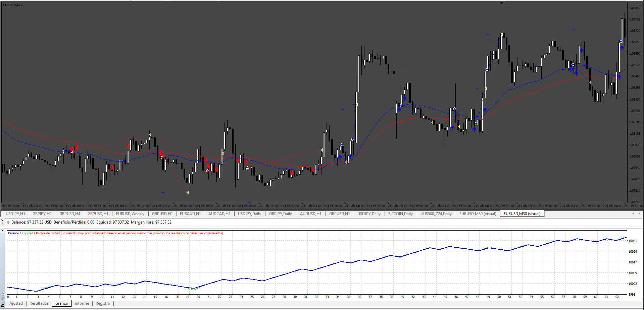Close the Terminal balance panel

[x=2, y=220]
